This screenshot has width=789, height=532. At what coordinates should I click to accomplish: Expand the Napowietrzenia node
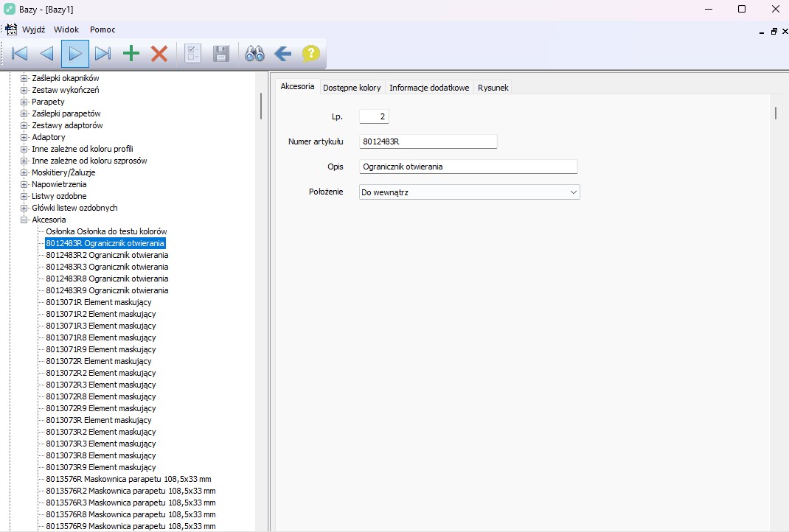click(x=24, y=184)
